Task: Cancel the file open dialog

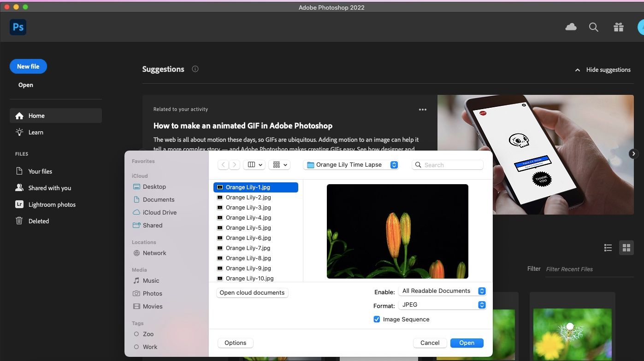Action: coord(430,343)
